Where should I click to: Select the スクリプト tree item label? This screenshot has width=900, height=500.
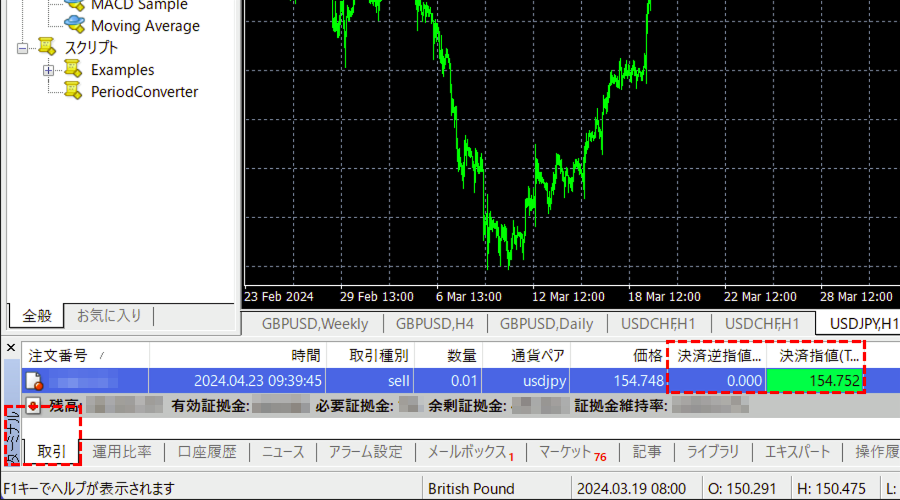tap(91, 48)
